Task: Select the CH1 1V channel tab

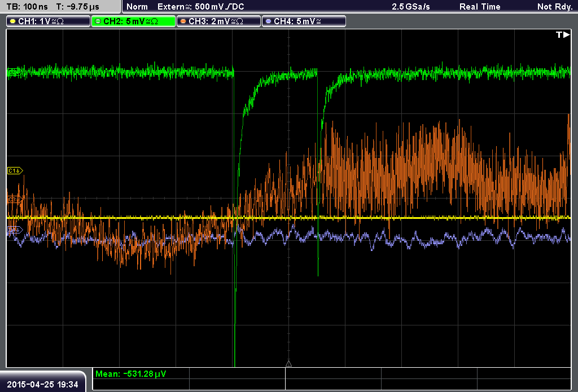Action: coord(49,21)
